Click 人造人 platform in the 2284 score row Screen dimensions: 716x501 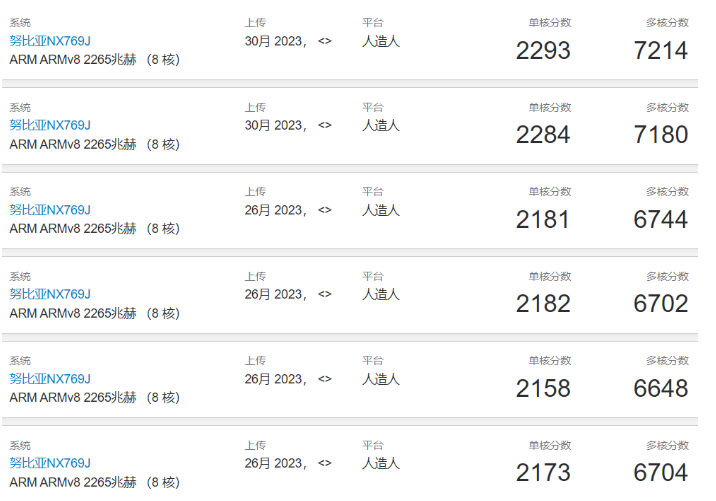point(381,125)
